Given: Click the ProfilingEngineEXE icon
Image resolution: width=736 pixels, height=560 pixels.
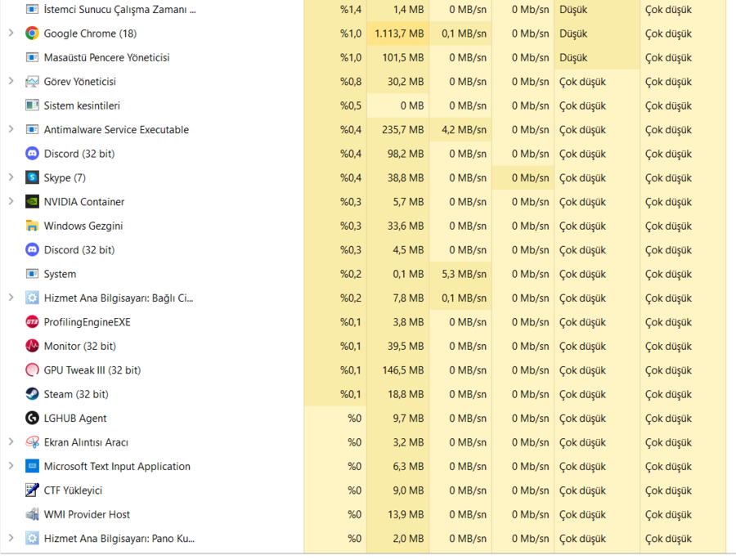Looking at the screenshot, I should click(32, 322).
